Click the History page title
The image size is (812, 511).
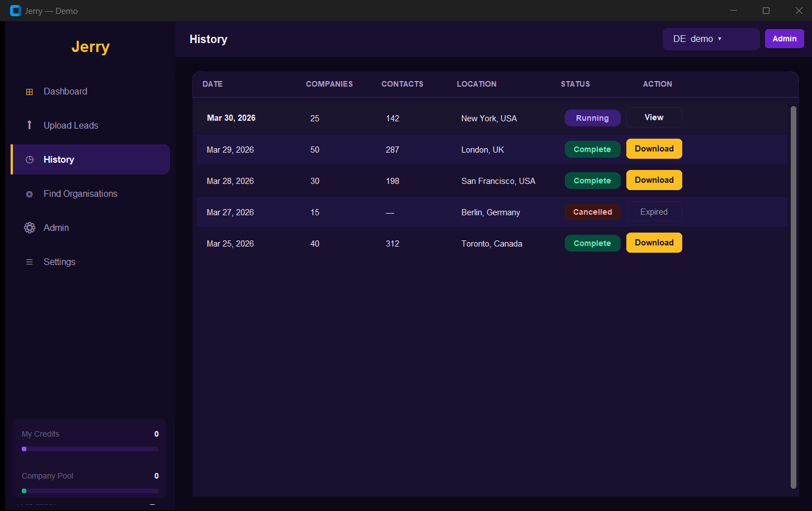(209, 39)
